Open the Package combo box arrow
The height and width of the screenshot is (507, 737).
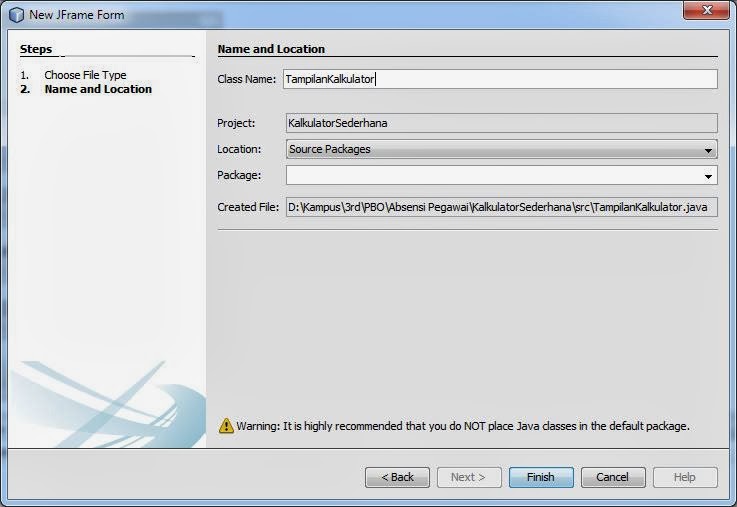pyautogui.click(x=708, y=176)
